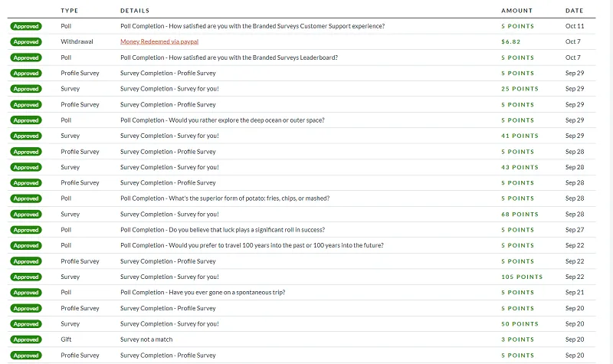Click Approved badge on the Withdrawal row
613x364 pixels.
(x=26, y=41)
